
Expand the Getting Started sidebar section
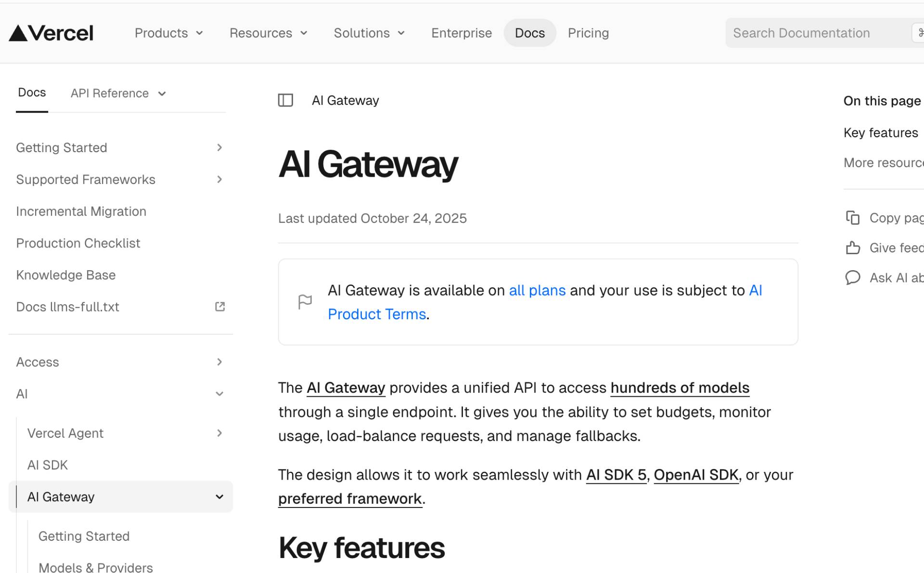(x=120, y=147)
